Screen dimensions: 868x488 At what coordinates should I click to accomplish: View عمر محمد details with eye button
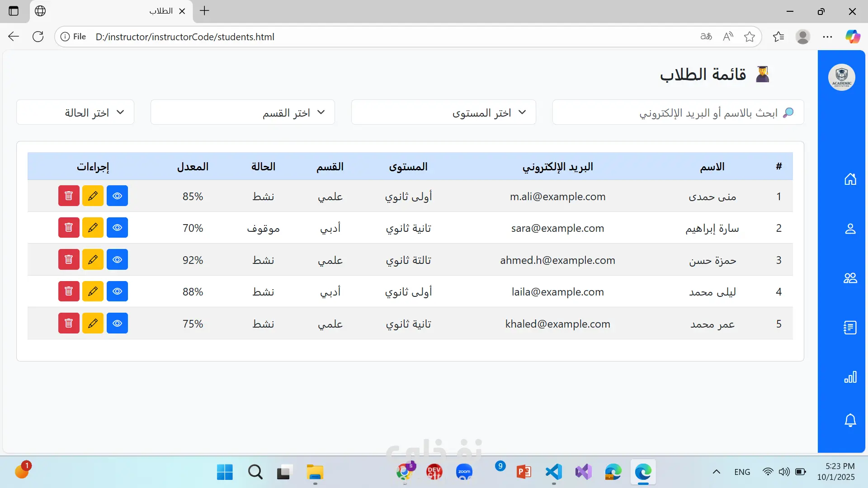tap(117, 324)
